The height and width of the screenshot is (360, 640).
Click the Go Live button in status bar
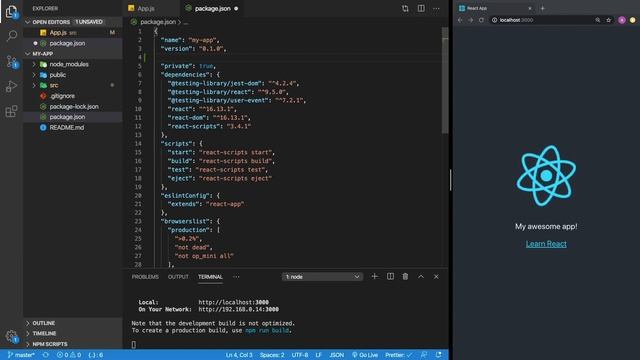pos(364,355)
